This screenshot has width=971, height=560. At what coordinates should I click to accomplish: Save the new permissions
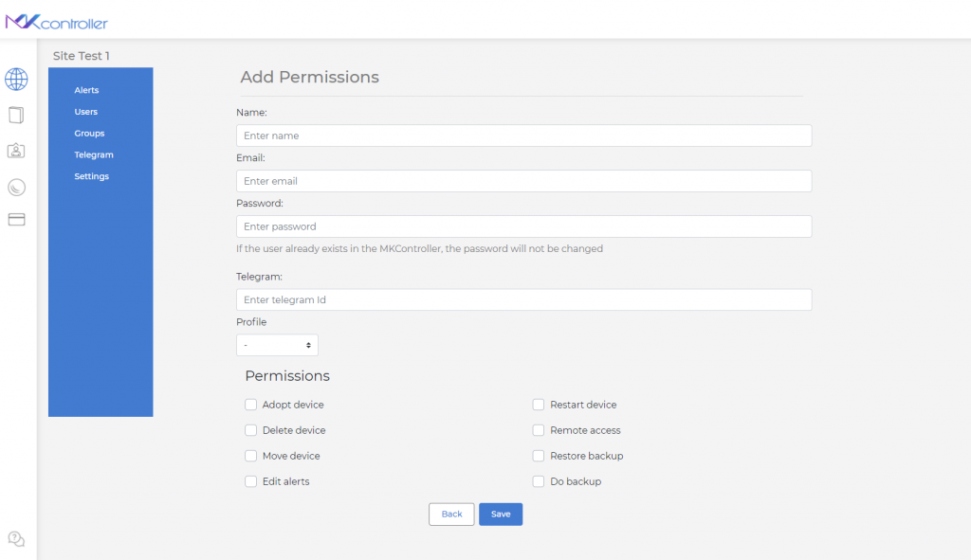500,514
